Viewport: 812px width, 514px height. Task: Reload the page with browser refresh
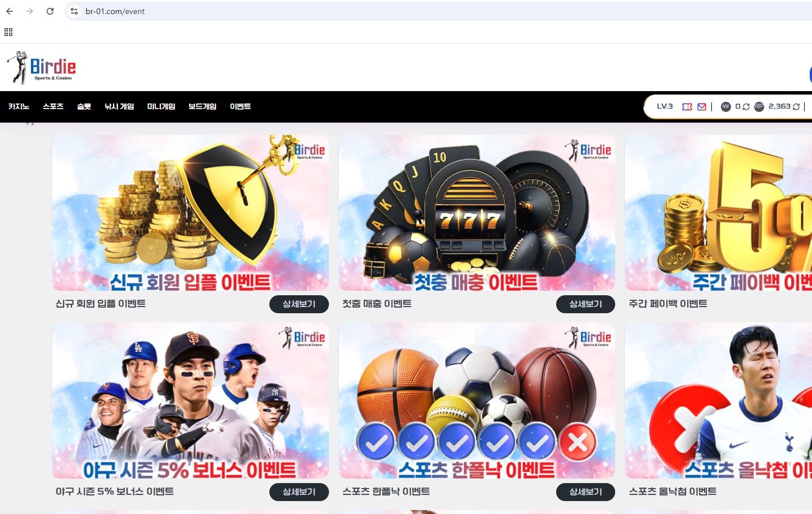[50, 11]
